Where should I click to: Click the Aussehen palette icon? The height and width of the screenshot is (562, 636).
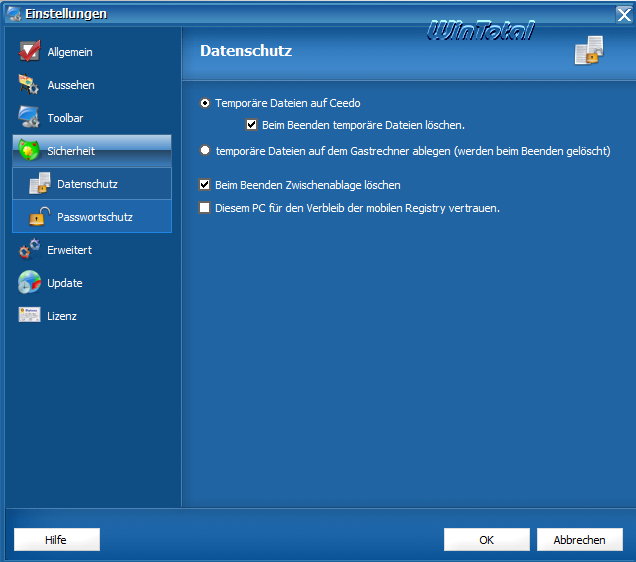click(29, 84)
